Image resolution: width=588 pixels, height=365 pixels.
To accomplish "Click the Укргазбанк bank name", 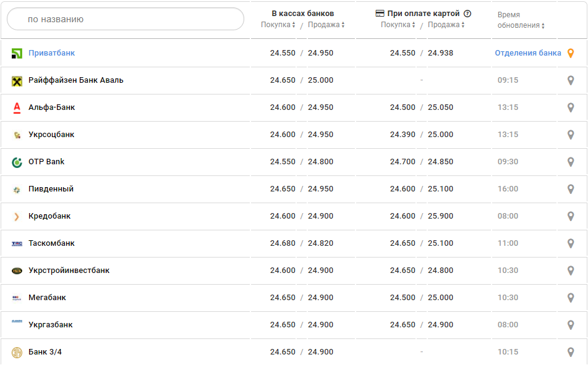I will point(51,325).
